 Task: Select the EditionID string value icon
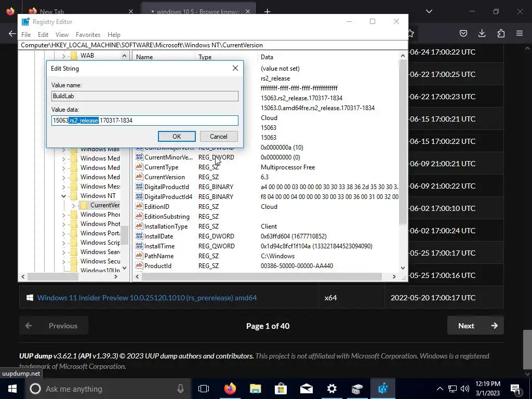pyautogui.click(x=139, y=206)
